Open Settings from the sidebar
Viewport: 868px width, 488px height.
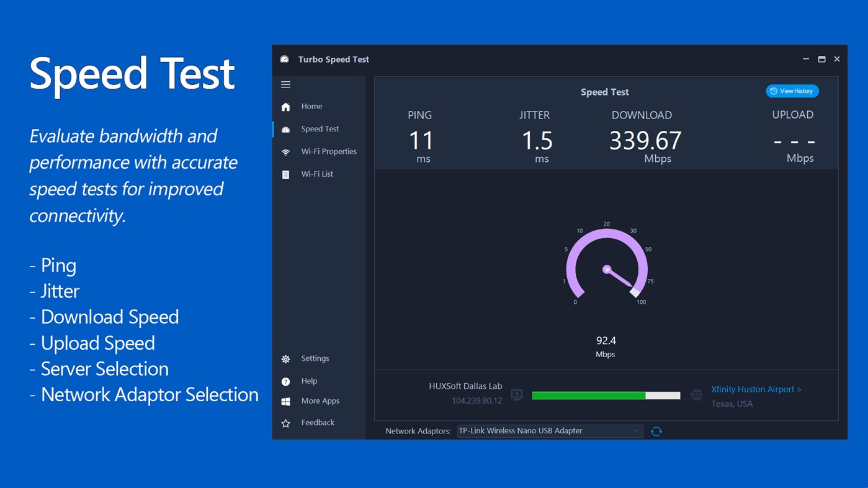click(x=315, y=358)
